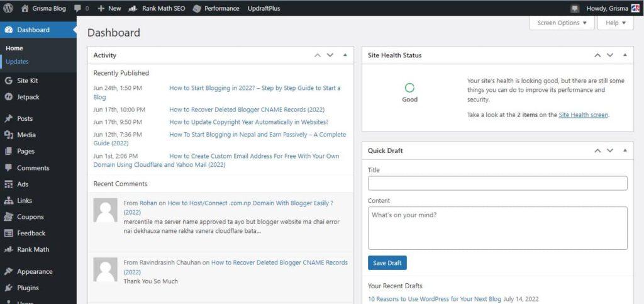
Task: Open How to Update Copyright Year post
Action: coord(249,122)
